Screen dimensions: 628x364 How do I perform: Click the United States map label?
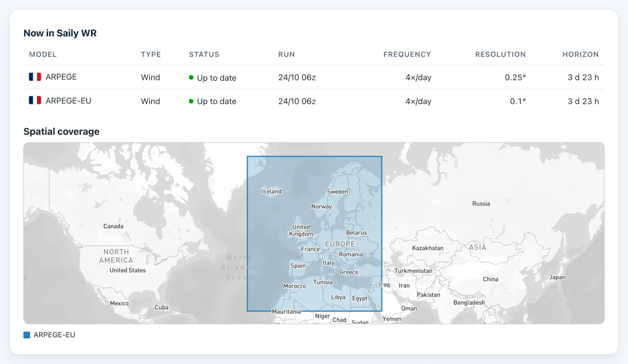coord(127,270)
